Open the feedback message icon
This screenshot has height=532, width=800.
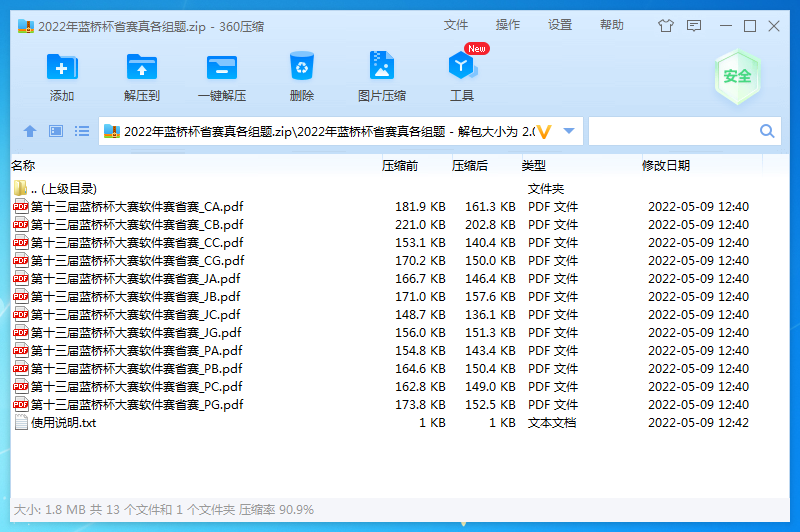tap(694, 26)
